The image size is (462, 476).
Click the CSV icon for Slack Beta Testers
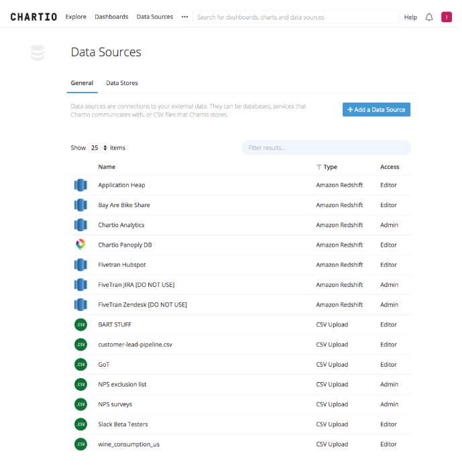pos(80,424)
